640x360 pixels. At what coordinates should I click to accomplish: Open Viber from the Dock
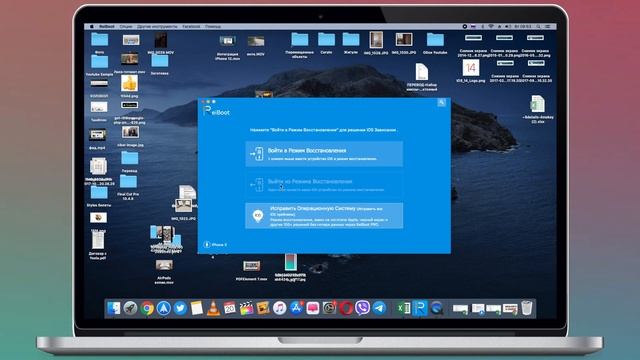(362, 308)
